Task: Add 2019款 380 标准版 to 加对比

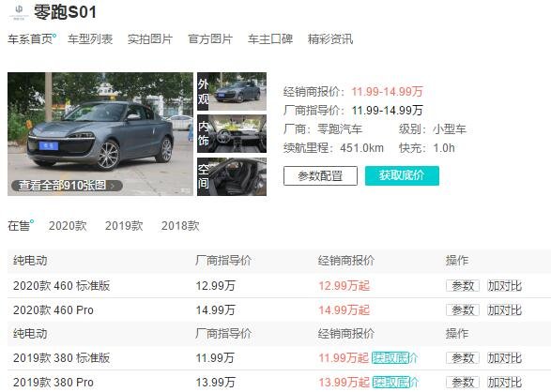Action: click(x=505, y=358)
